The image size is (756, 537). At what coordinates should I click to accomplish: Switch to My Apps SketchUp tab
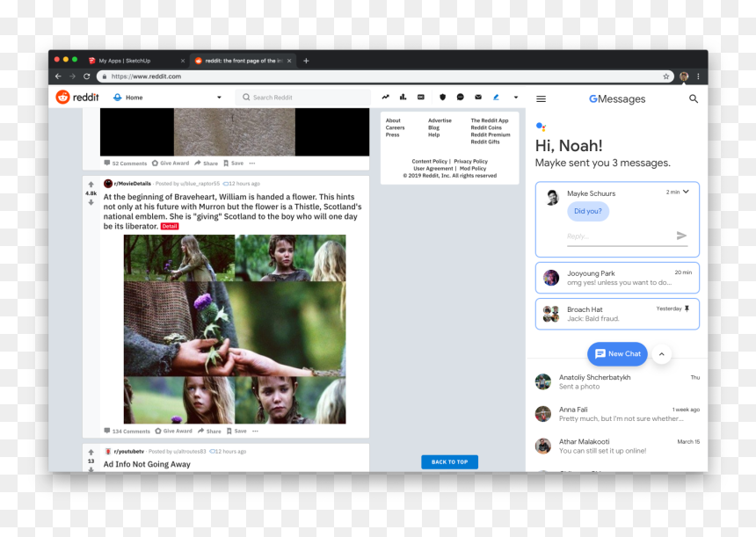pyautogui.click(x=137, y=61)
